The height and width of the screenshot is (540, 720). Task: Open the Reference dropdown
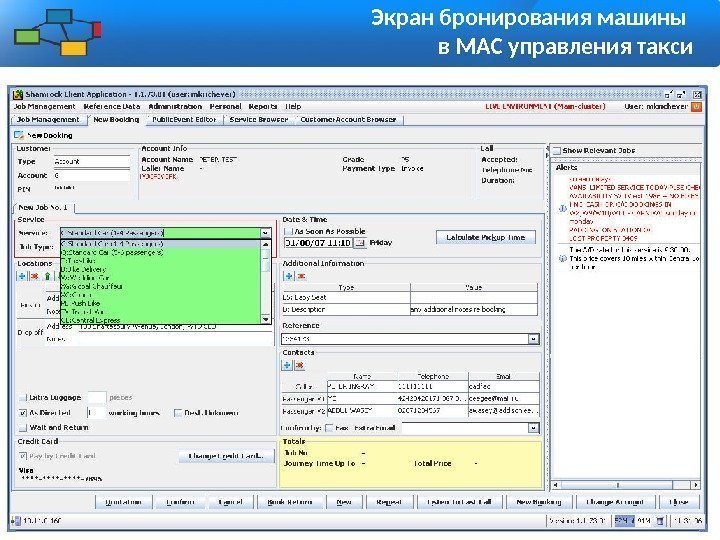(533, 339)
